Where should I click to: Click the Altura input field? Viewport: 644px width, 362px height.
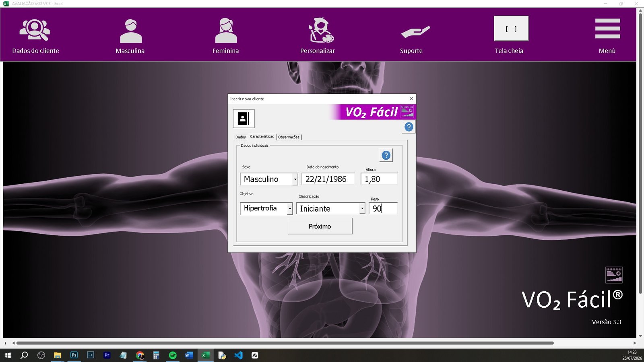click(x=379, y=179)
